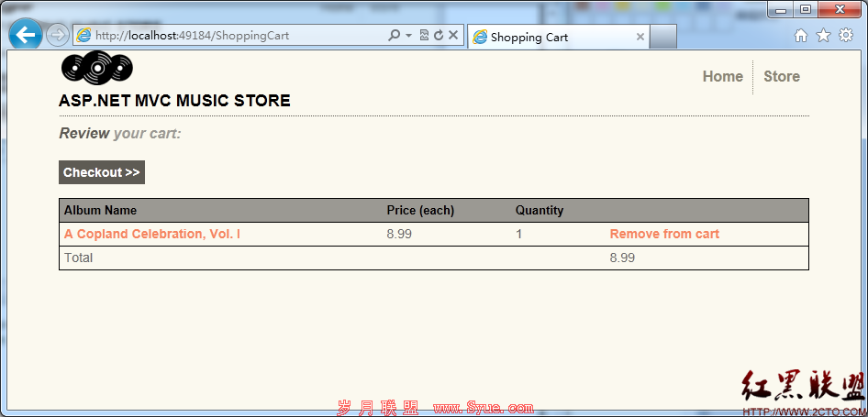
Task: Open Favorites with the star icon
Action: (x=824, y=36)
